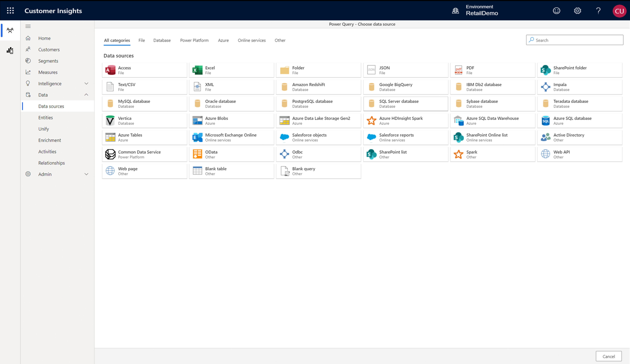Switch to the Online services tab
Screen dimensions: 630x364
252,40
